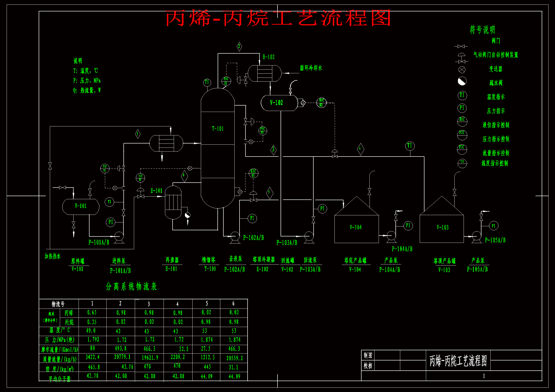Select the P-102A/B pump symbol
Viewport: 555px width, 392px height.
point(235,236)
